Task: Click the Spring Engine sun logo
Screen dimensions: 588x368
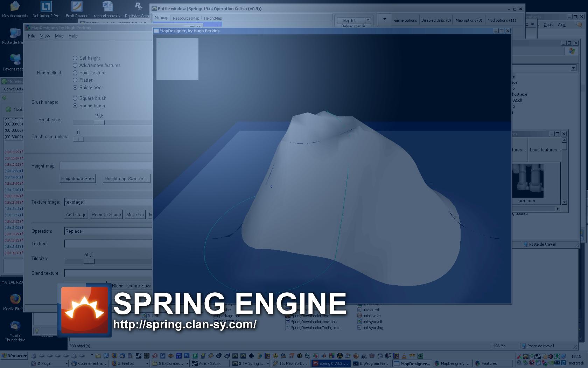Action: [x=84, y=310]
